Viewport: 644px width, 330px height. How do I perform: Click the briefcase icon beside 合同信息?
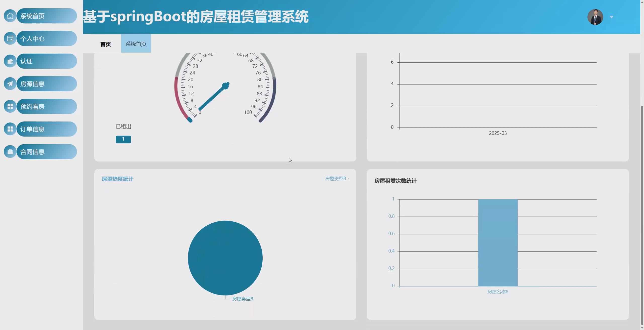tap(10, 152)
